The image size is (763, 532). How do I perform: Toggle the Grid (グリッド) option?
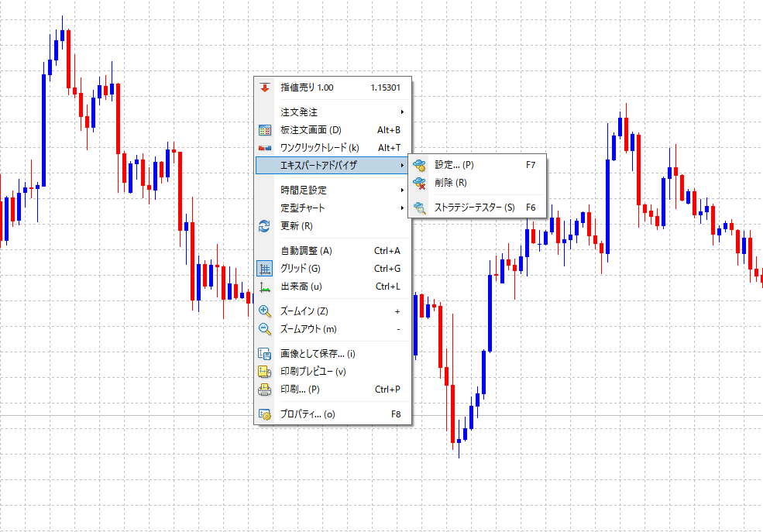pyautogui.click(x=333, y=269)
